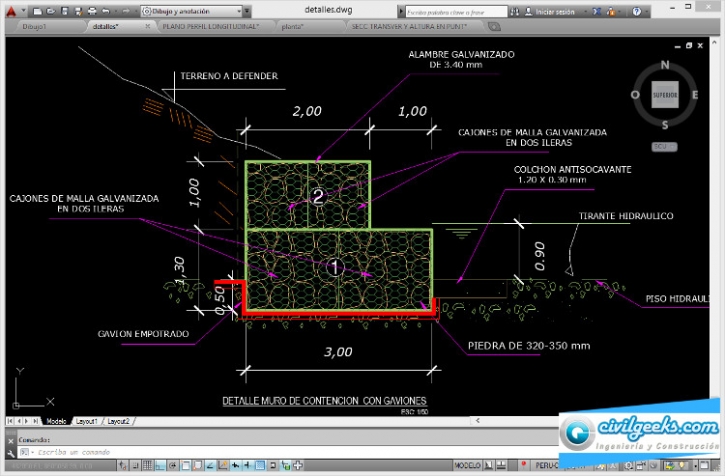Image resolution: width=725 pixels, height=476 pixels.
Task: Click the Undo arrow in quick access toolbar
Action: 105,11
